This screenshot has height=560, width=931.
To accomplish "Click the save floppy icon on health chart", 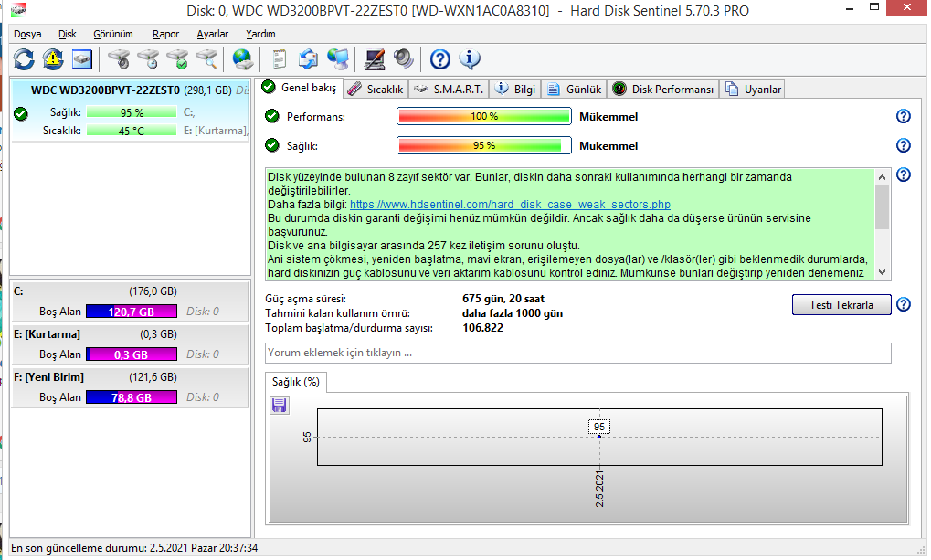I will (279, 405).
